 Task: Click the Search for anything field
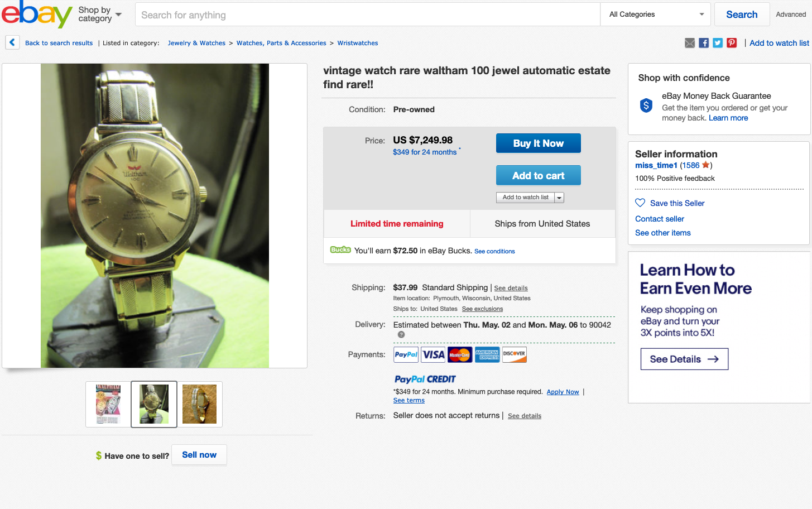tap(367, 15)
